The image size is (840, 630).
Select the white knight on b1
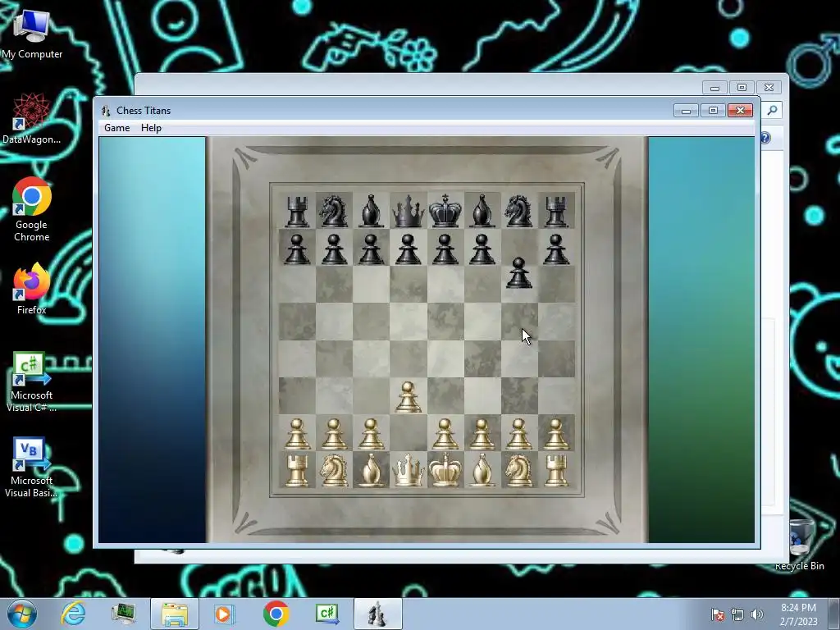(x=335, y=470)
